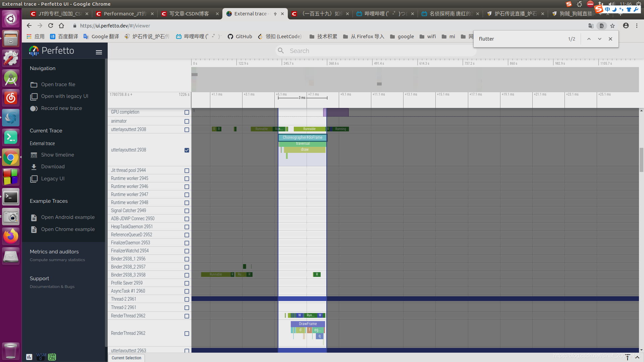
Task: Click the Record new trace icon
Action: (x=34, y=109)
